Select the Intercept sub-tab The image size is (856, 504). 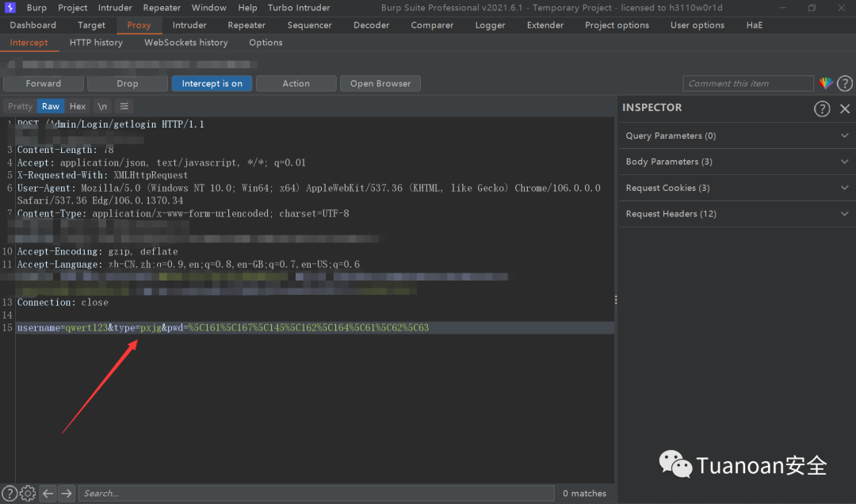coord(29,43)
